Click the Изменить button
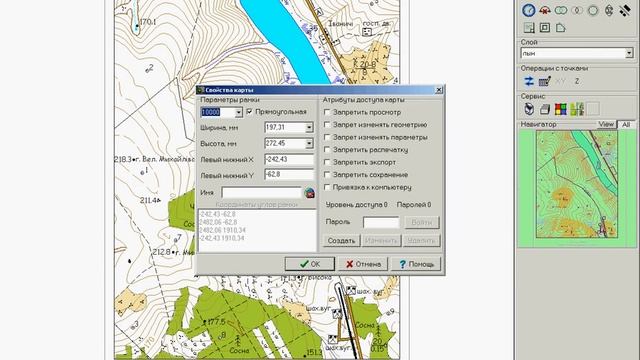The height and width of the screenshot is (360, 640). point(381,240)
